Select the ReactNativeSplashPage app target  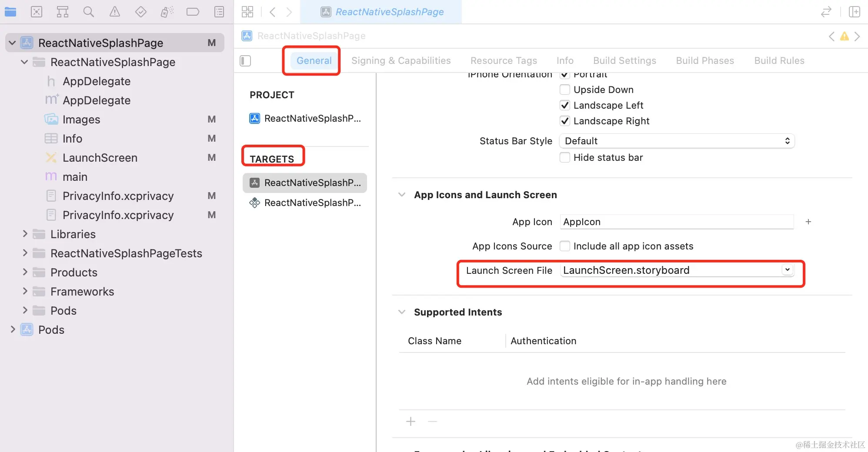click(305, 183)
